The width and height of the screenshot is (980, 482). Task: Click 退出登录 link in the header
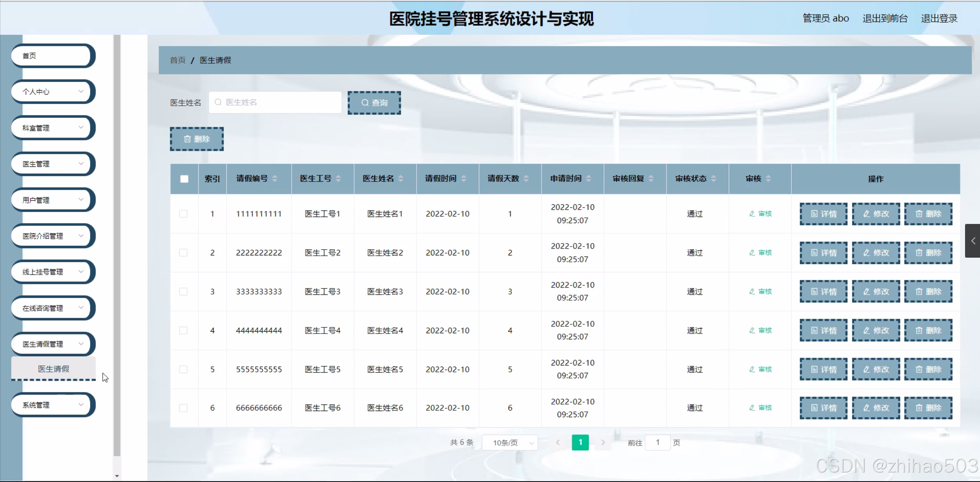939,18
